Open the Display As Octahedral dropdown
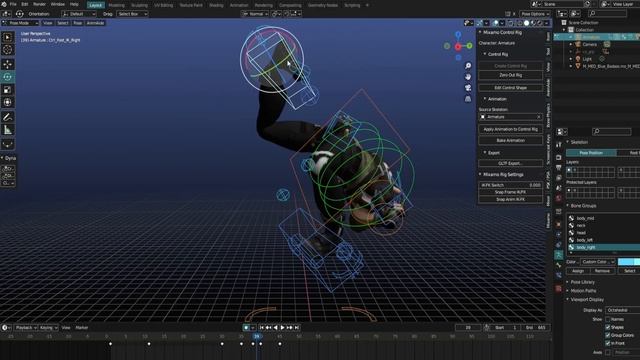640x360 pixels. tap(622, 310)
